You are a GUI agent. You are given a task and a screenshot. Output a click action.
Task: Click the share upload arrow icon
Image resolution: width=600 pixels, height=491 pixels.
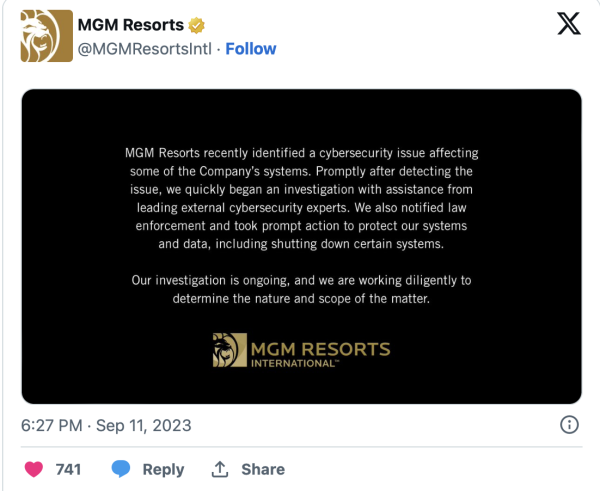click(x=220, y=469)
